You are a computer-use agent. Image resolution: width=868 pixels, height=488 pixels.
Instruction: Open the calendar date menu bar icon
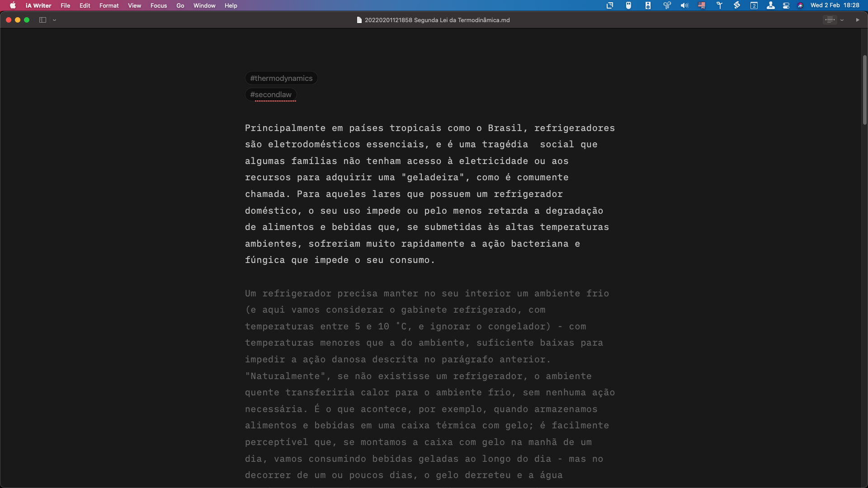(x=754, y=5)
